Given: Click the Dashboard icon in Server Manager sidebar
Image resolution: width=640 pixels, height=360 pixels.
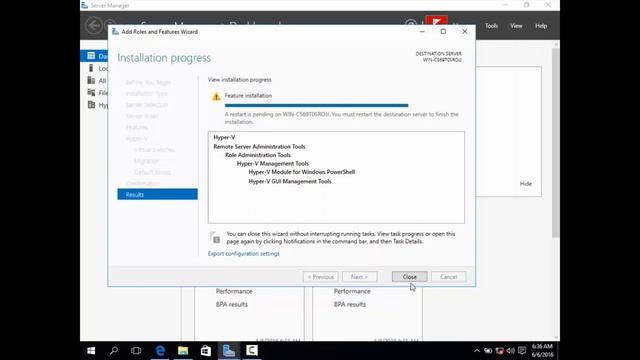Looking at the screenshot, I should click(x=91, y=56).
